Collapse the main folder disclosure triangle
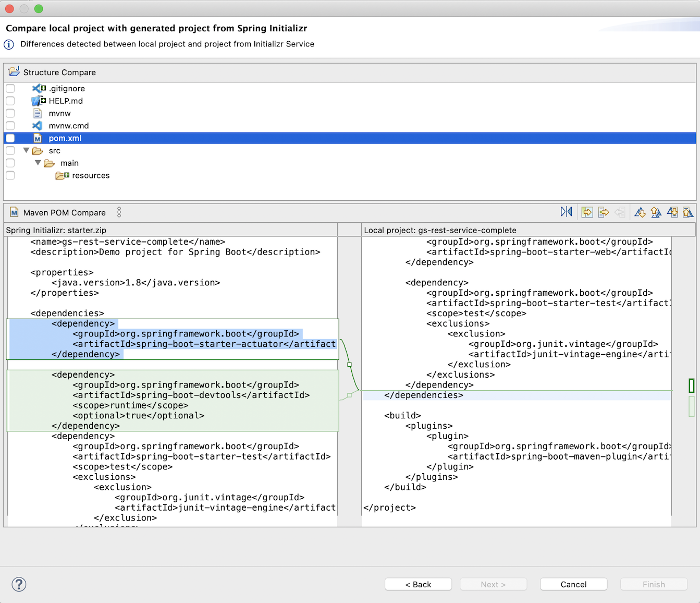The height and width of the screenshot is (603, 700). click(38, 163)
